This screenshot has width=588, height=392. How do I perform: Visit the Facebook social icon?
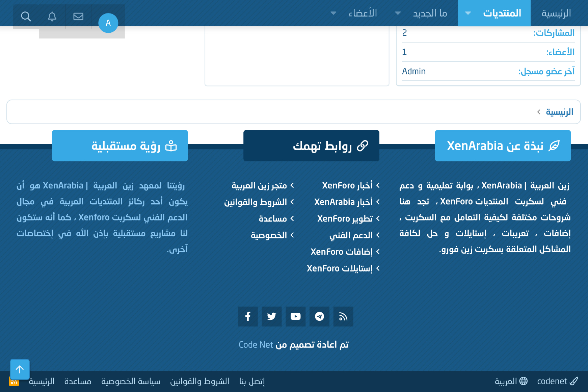(248, 316)
